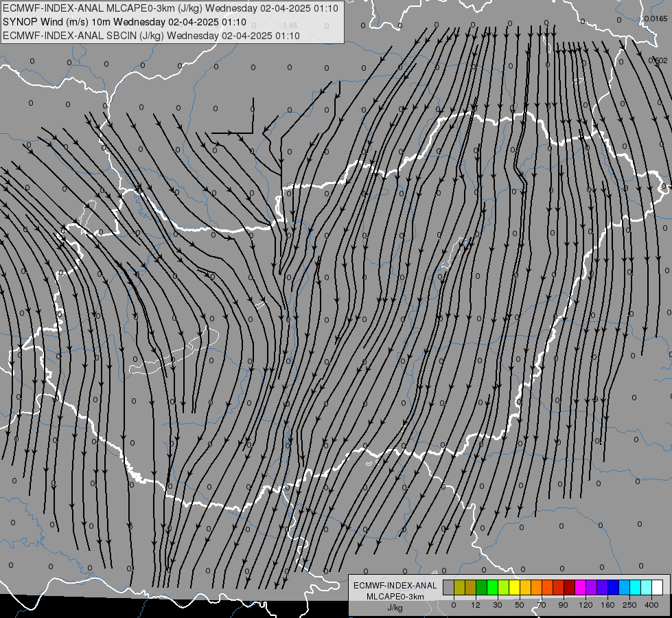672x618 pixels.
Task: Click the legend tick label 120
Action: tap(586, 605)
